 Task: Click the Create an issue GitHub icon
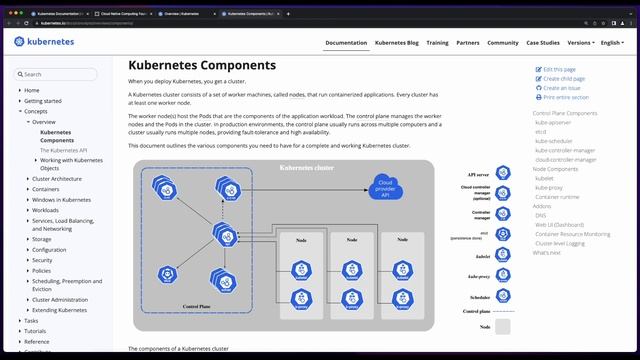pos(538,88)
